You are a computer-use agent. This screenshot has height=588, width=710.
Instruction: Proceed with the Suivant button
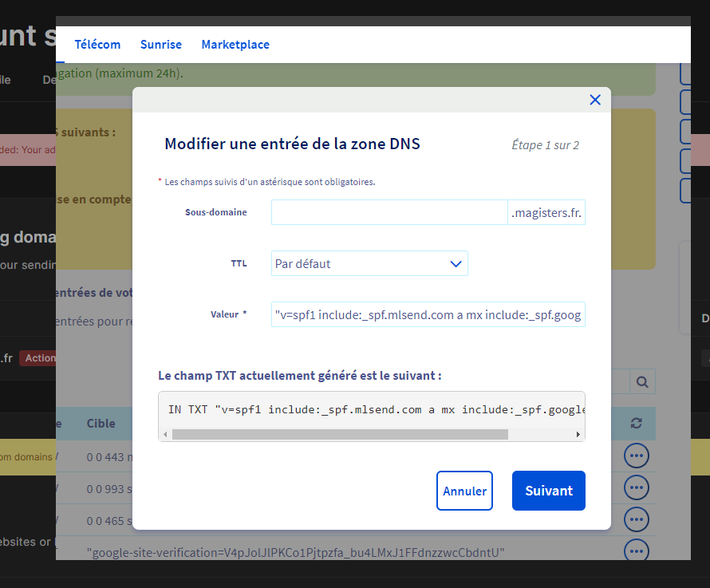(x=548, y=491)
